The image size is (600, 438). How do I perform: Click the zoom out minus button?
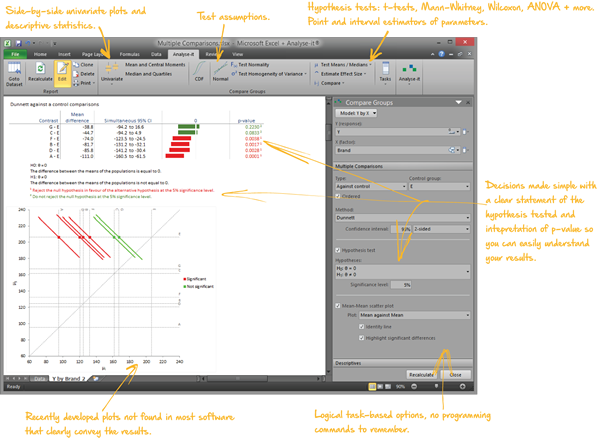click(x=414, y=387)
